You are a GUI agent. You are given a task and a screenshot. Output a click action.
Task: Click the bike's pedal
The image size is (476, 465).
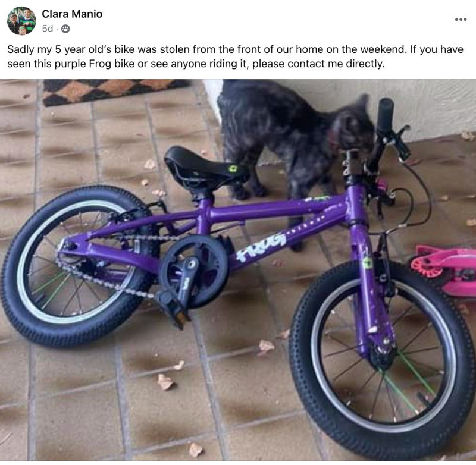173,310
